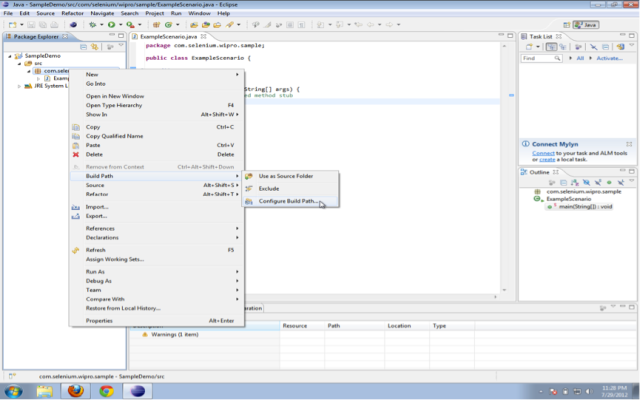The image size is (640, 400).
Task: Toggle Link with Editor in Package Explorer
Action: coord(95,47)
